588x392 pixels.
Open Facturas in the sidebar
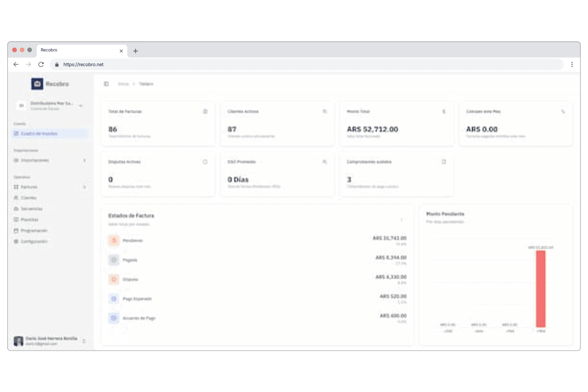click(29, 187)
